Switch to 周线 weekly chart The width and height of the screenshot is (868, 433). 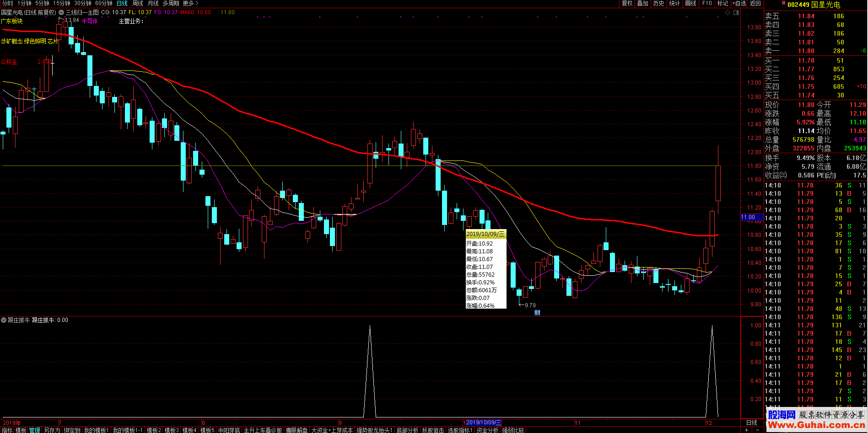[x=138, y=3]
